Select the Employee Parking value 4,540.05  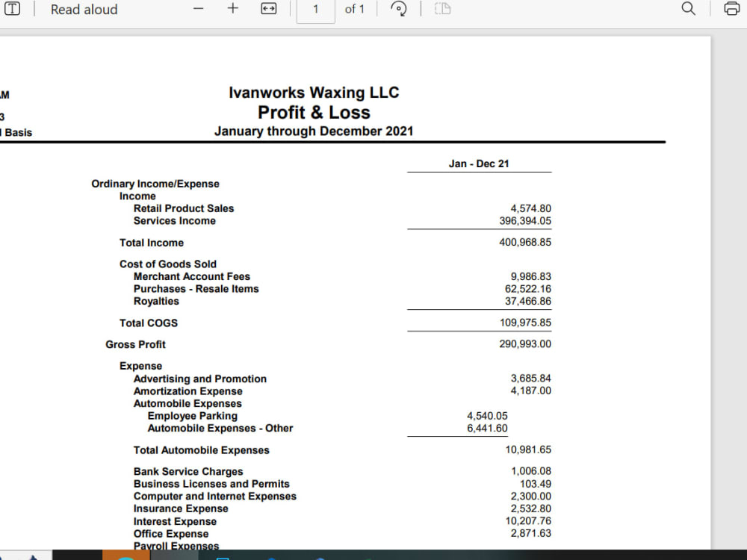pyautogui.click(x=487, y=416)
